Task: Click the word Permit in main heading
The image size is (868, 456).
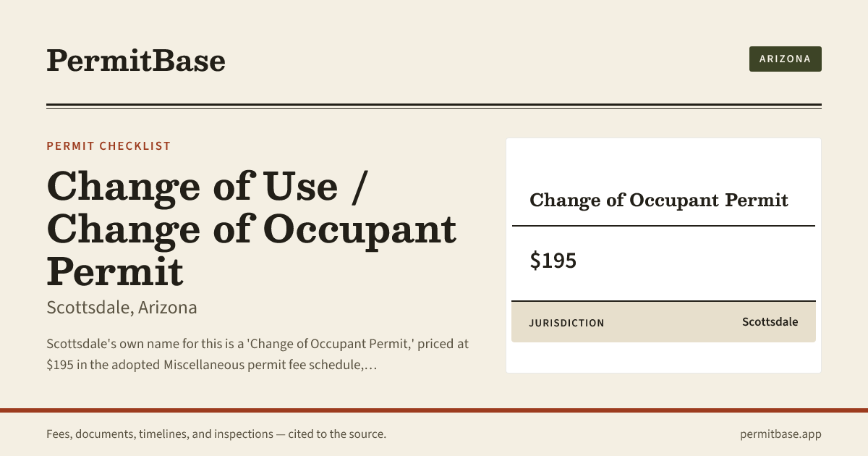Action: (115, 272)
